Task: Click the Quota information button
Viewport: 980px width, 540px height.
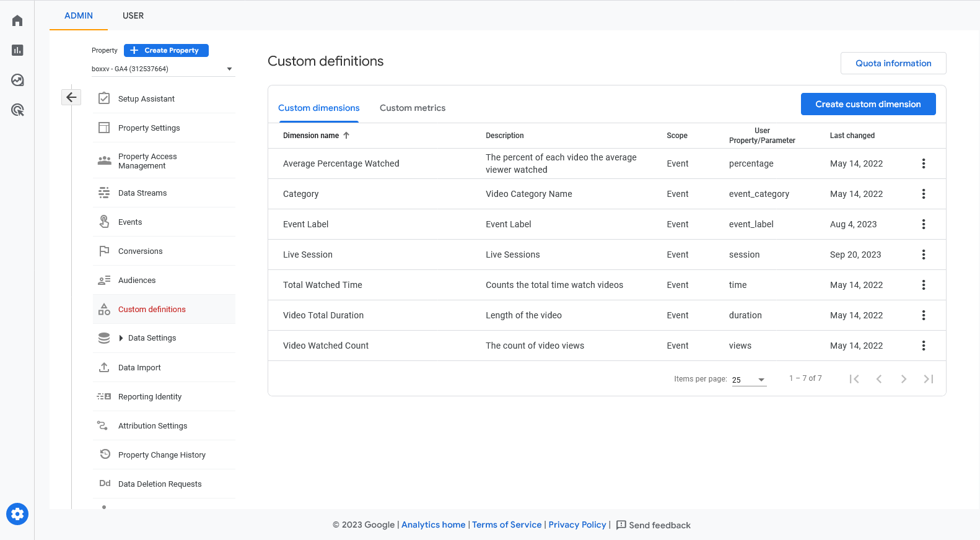Action: click(x=893, y=63)
